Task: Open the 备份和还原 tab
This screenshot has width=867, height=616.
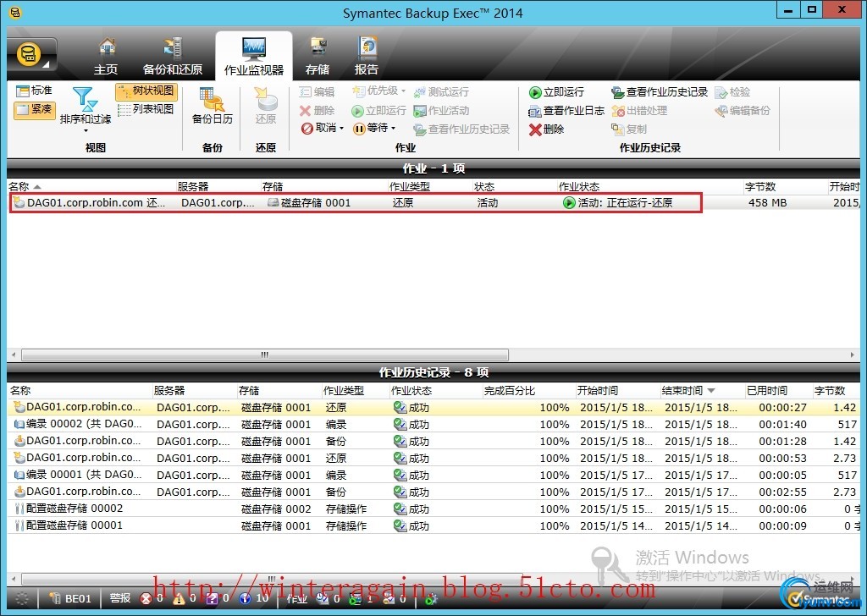Action: click(x=173, y=57)
